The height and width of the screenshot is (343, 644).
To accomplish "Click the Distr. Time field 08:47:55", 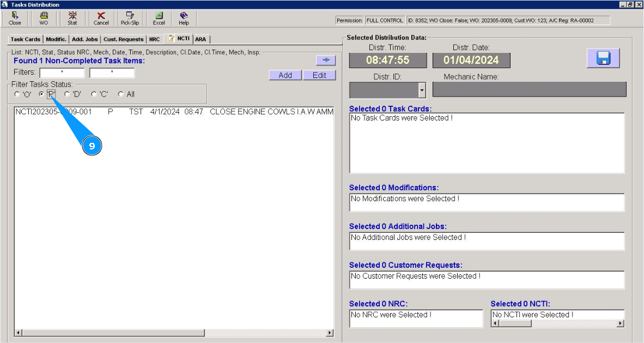I will point(388,60).
